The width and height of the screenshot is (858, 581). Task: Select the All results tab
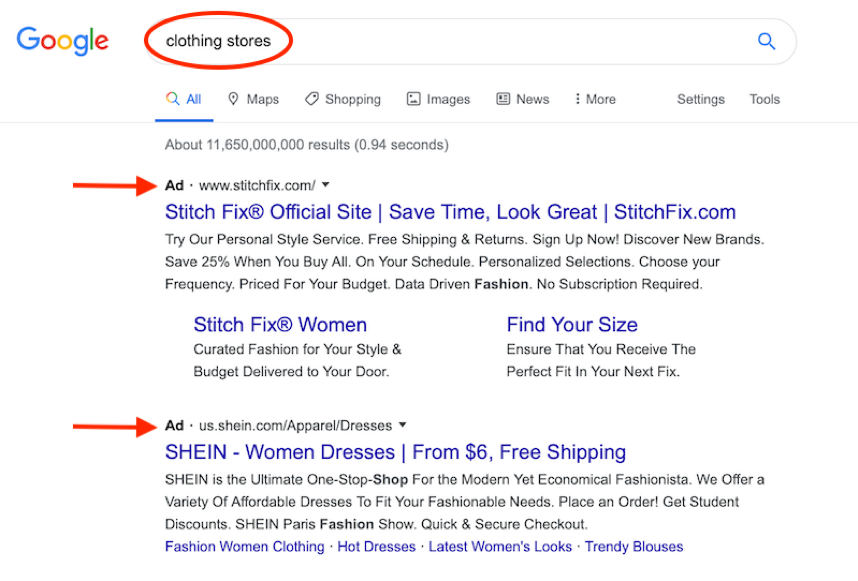(x=184, y=100)
